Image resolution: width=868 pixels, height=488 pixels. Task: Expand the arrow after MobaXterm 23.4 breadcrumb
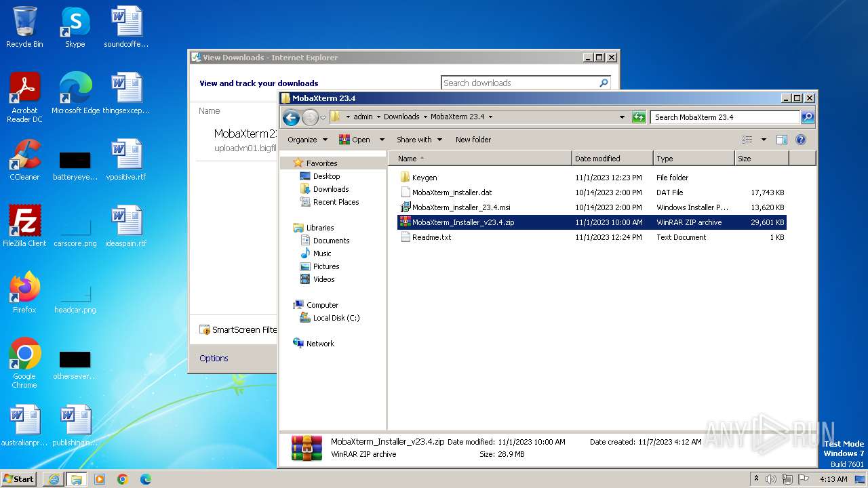pos(490,117)
